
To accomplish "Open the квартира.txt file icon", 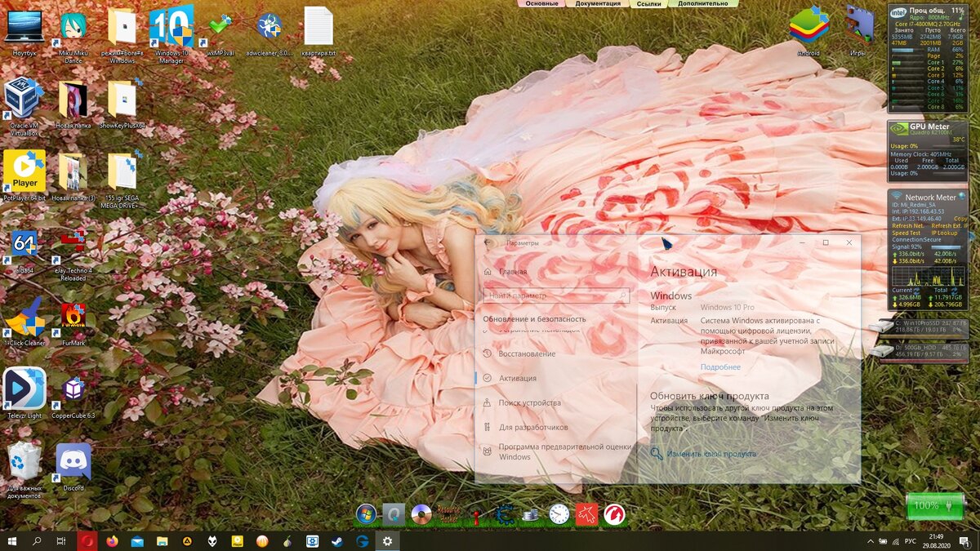I will point(318,31).
